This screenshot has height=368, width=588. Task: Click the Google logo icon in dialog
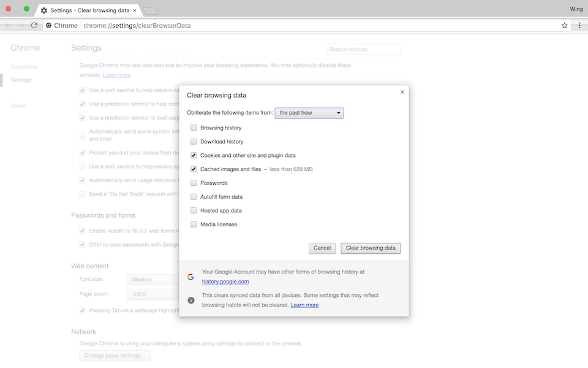[191, 277]
